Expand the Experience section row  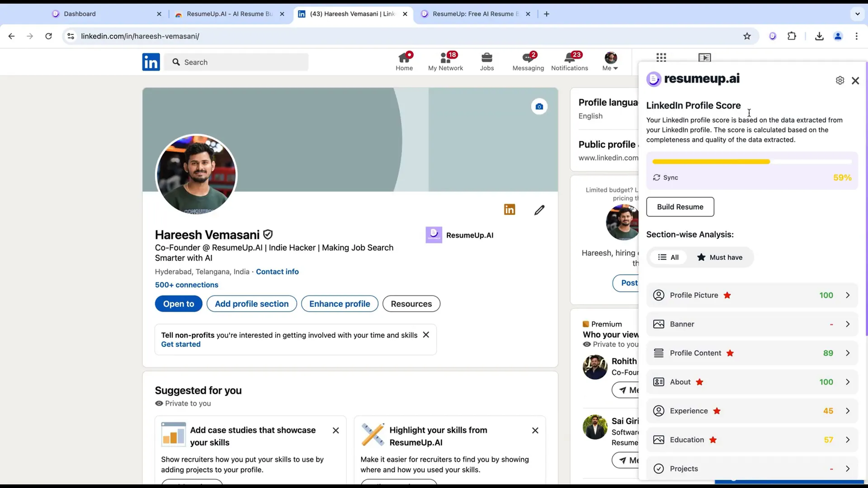pyautogui.click(x=752, y=410)
